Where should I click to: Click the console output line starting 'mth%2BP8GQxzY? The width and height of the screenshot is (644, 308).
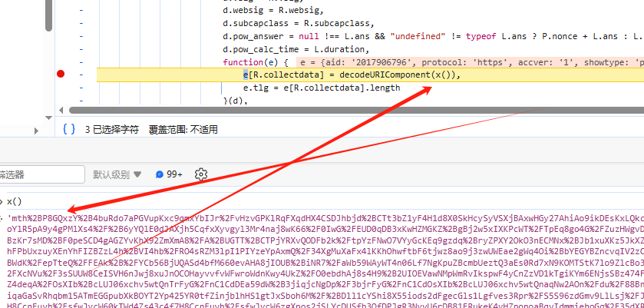pyautogui.click(x=325, y=218)
